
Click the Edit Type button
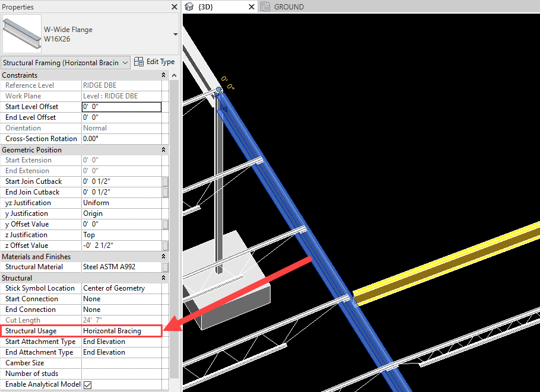154,62
